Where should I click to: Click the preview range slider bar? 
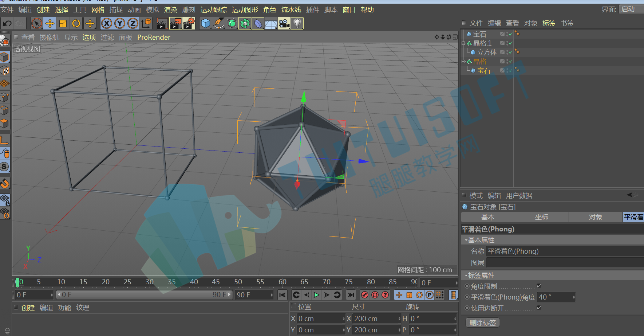(x=145, y=295)
